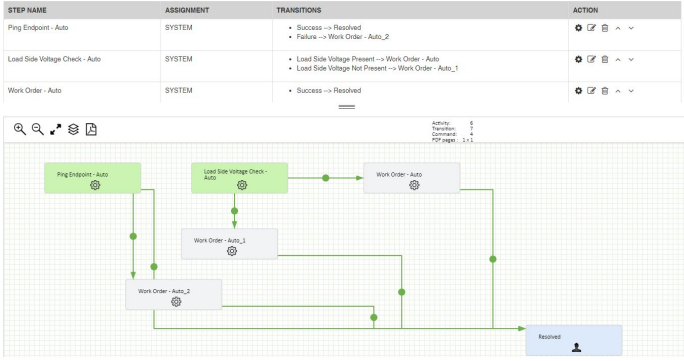Open settings gear for Load Side Voltage Check row

578,59
